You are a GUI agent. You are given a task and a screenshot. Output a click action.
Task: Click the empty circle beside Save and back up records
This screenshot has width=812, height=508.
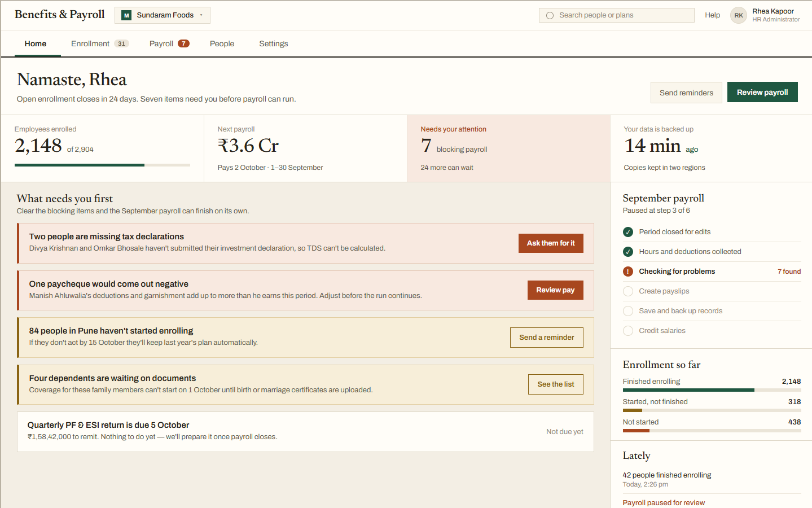628,311
